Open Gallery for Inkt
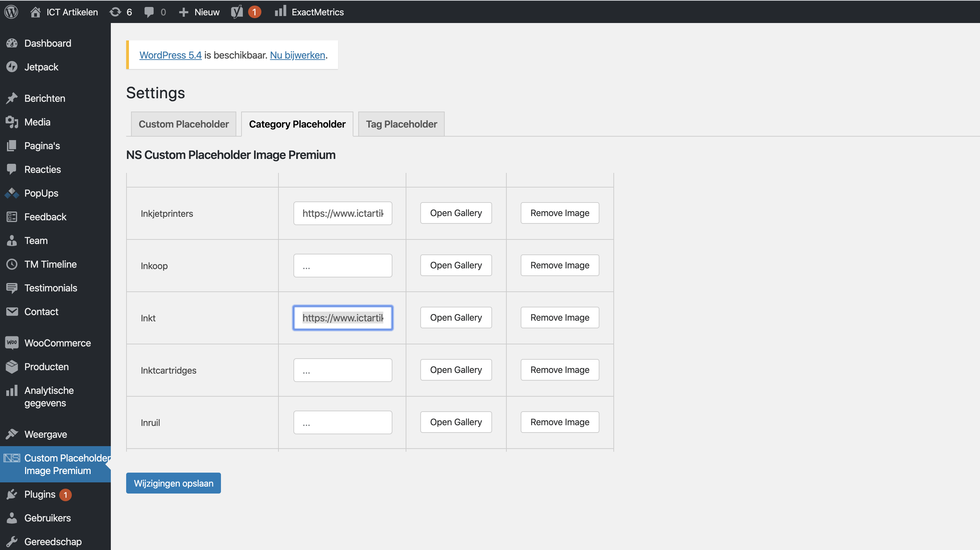Image resolution: width=980 pixels, height=550 pixels. point(456,317)
